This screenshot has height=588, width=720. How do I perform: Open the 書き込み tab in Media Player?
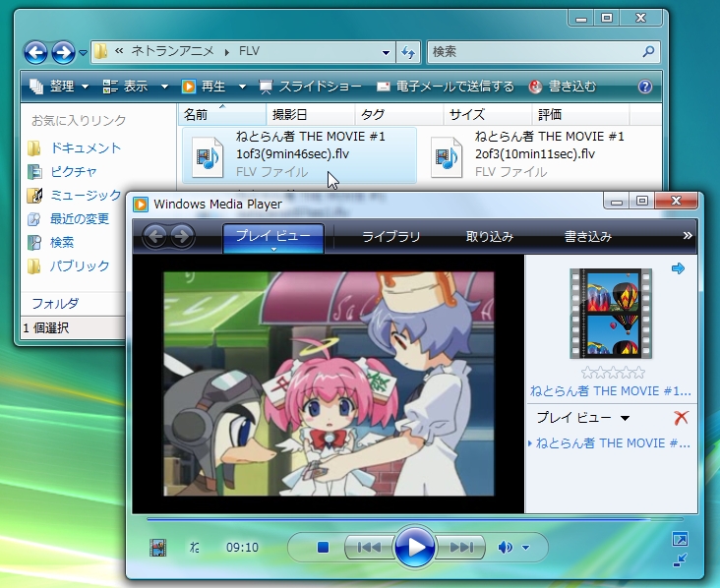click(588, 237)
